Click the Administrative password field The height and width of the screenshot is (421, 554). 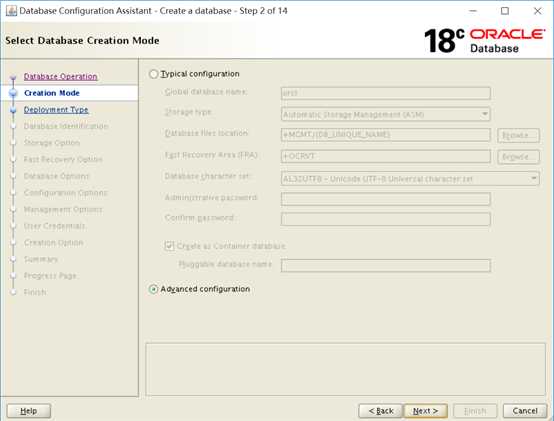pyautogui.click(x=386, y=198)
